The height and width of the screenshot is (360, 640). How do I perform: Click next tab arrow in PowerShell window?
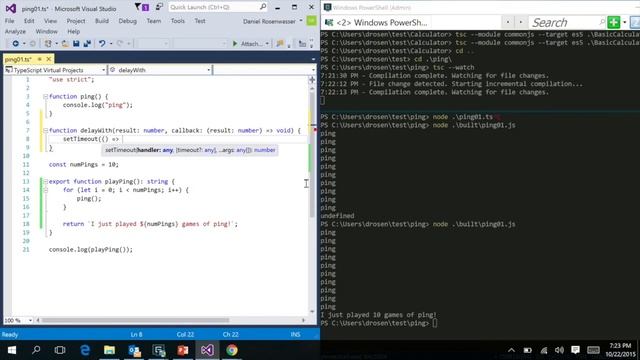coord(520,22)
